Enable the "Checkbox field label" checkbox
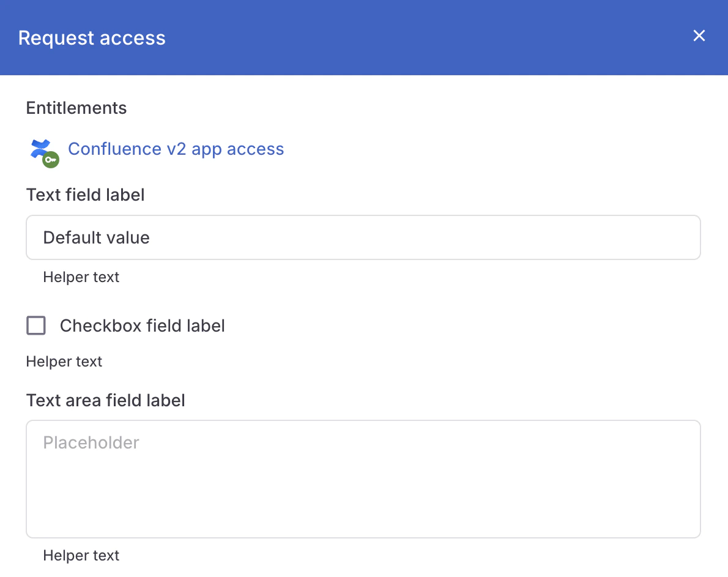Image resolution: width=728 pixels, height=577 pixels. pos(36,326)
